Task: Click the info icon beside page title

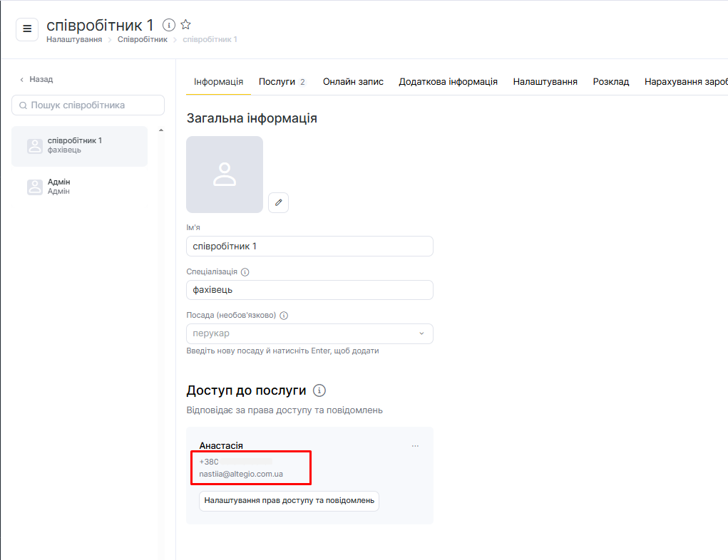Action: tap(169, 25)
